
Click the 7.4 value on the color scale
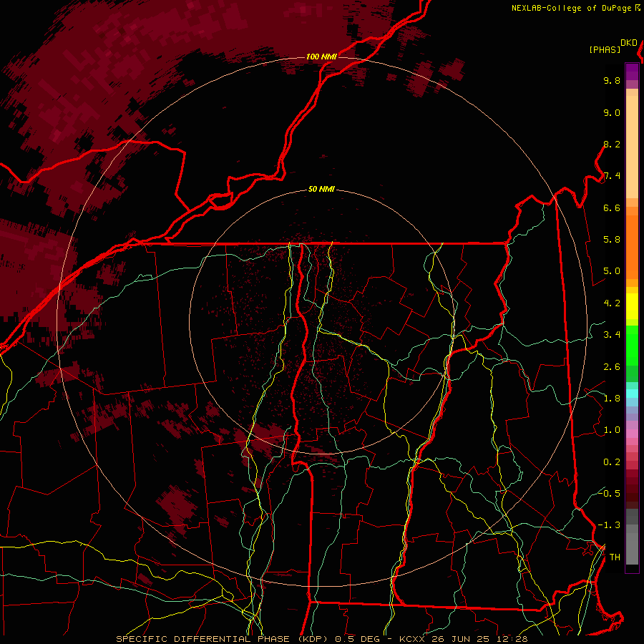612,176
